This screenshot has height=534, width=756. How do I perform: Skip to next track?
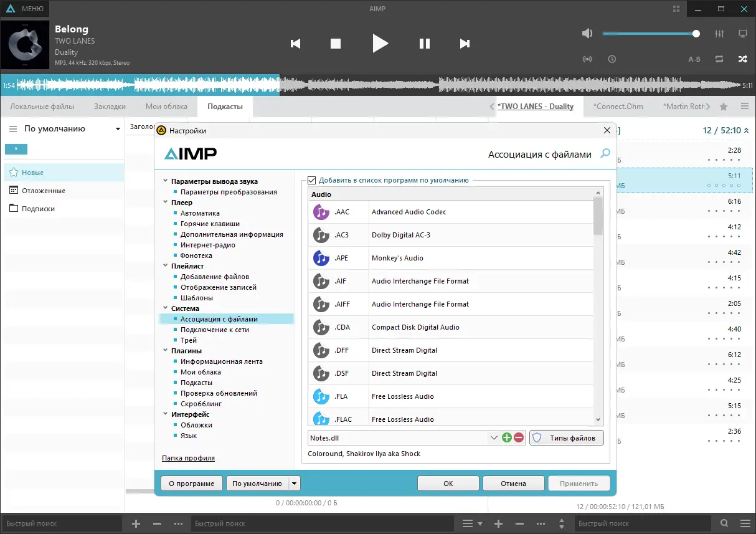(465, 44)
